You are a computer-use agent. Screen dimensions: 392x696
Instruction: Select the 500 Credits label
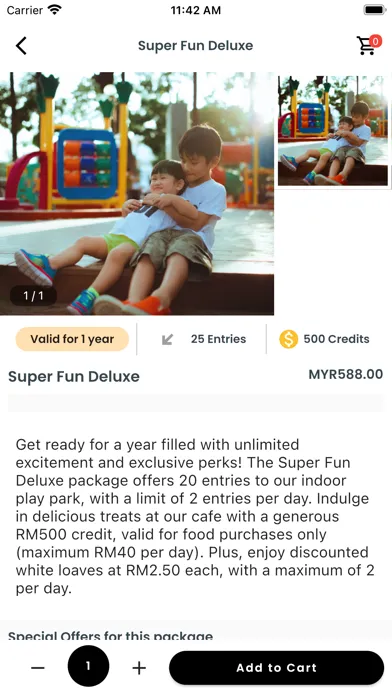pos(337,339)
